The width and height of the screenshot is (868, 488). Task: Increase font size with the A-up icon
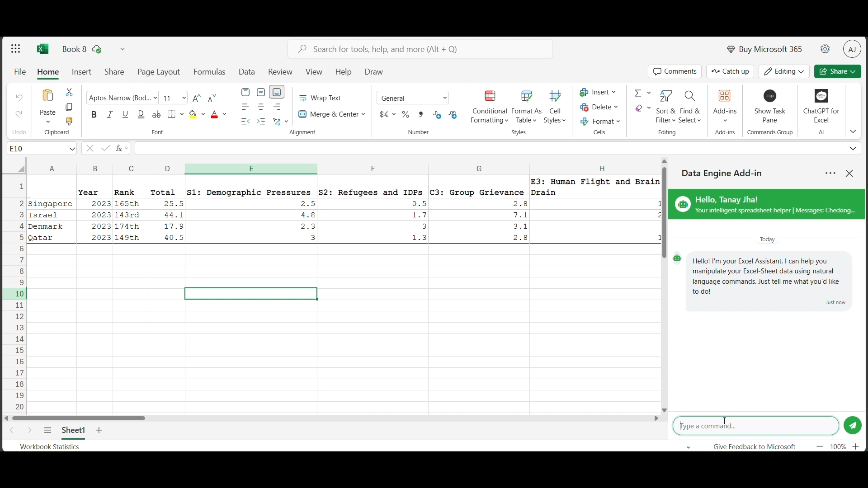(197, 98)
